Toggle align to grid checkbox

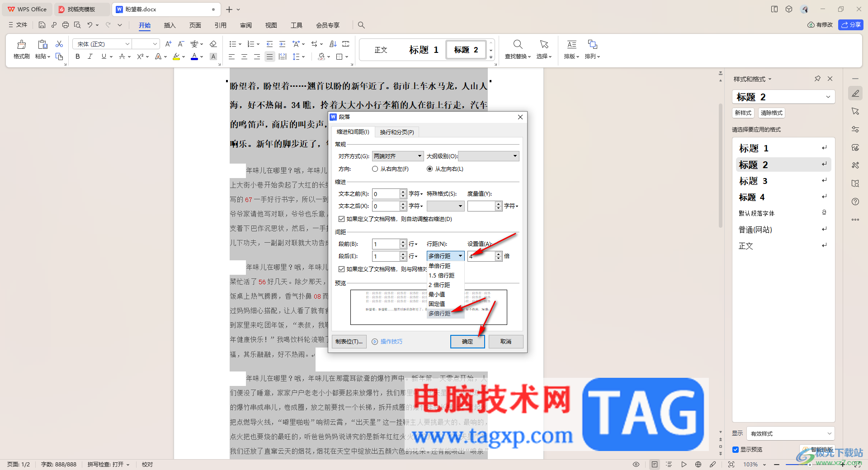(x=342, y=269)
